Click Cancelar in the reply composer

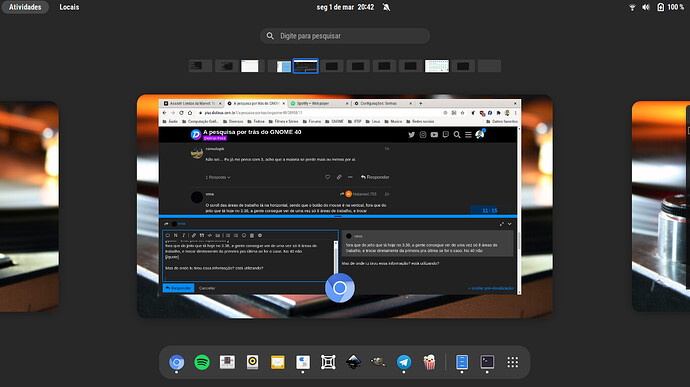point(207,288)
